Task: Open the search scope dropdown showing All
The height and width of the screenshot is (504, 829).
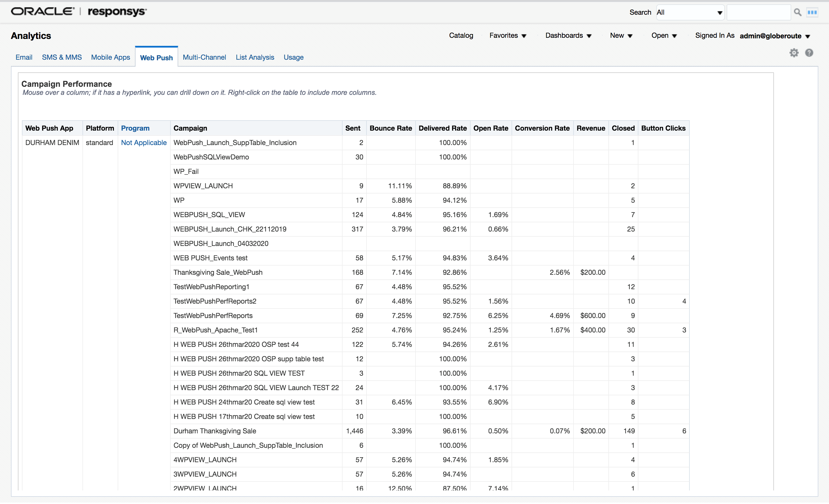Action: [x=690, y=12]
